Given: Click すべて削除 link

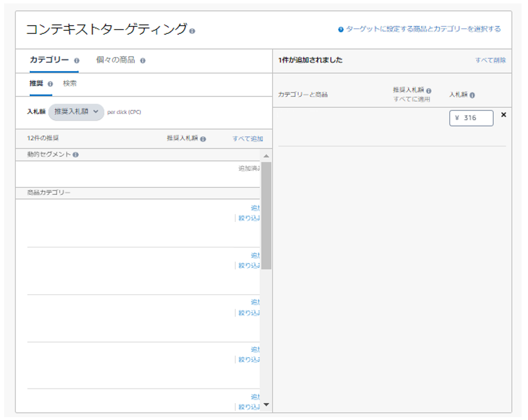Looking at the screenshot, I should click(x=491, y=60).
